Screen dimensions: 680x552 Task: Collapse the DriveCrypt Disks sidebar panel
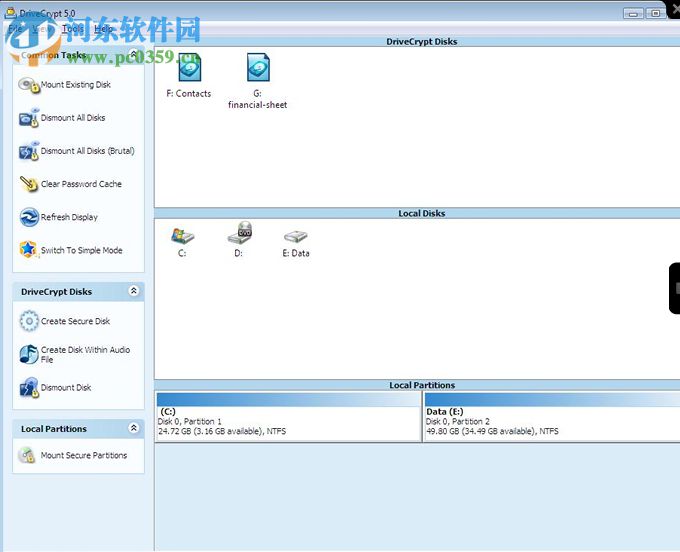coord(134,291)
